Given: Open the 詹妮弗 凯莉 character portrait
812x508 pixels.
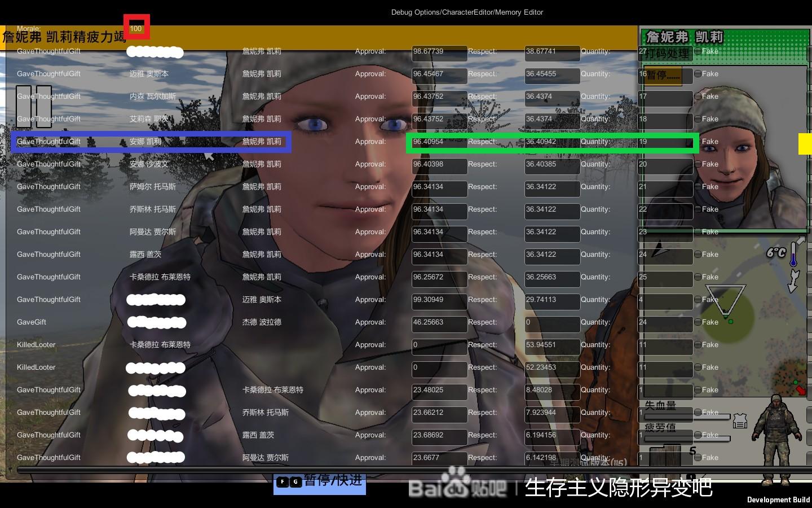Looking at the screenshot, I should (x=724, y=147).
